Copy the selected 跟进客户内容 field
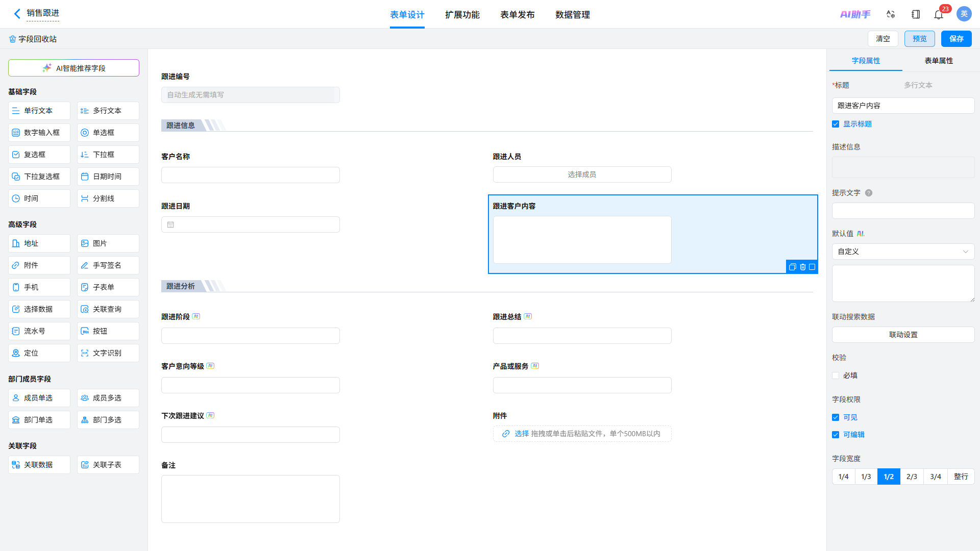 click(x=792, y=267)
